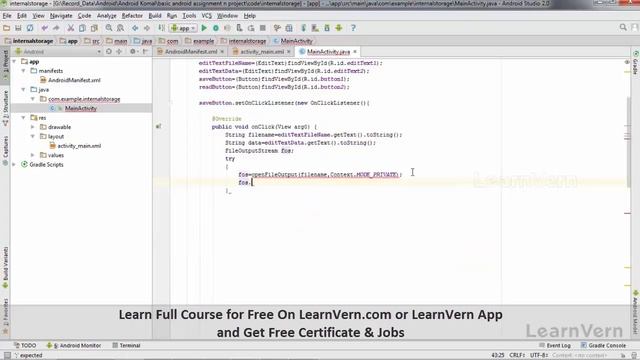640x360 pixels.
Task: Collapse the res folder
Action: pos(24,118)
